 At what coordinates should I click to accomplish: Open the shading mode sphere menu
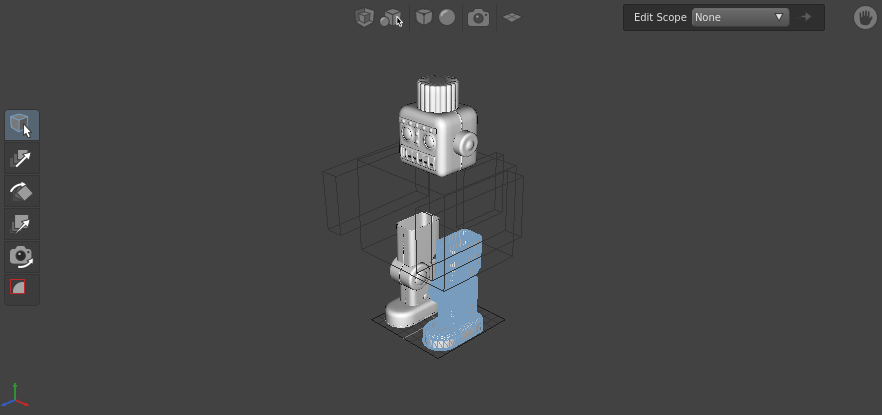tap(447, 17)
